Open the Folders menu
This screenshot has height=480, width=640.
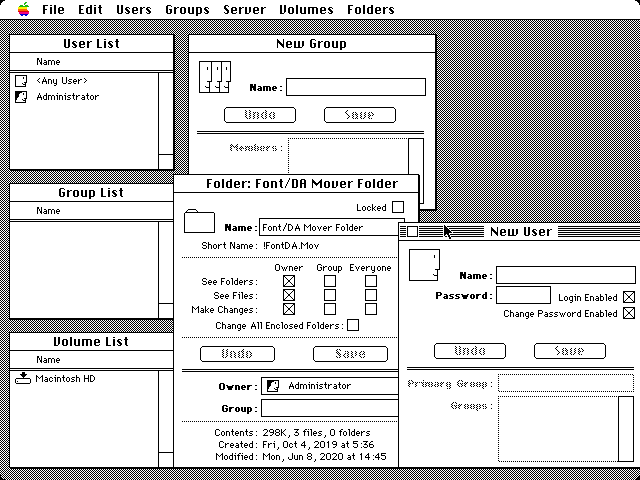pos(371,9)
